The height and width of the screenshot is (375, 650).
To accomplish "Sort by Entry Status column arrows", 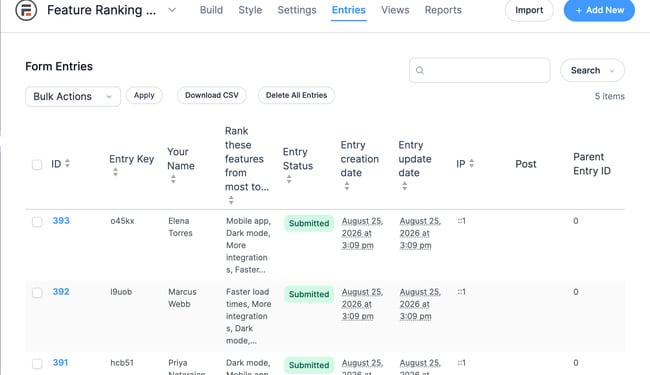I will click(289, 179).
